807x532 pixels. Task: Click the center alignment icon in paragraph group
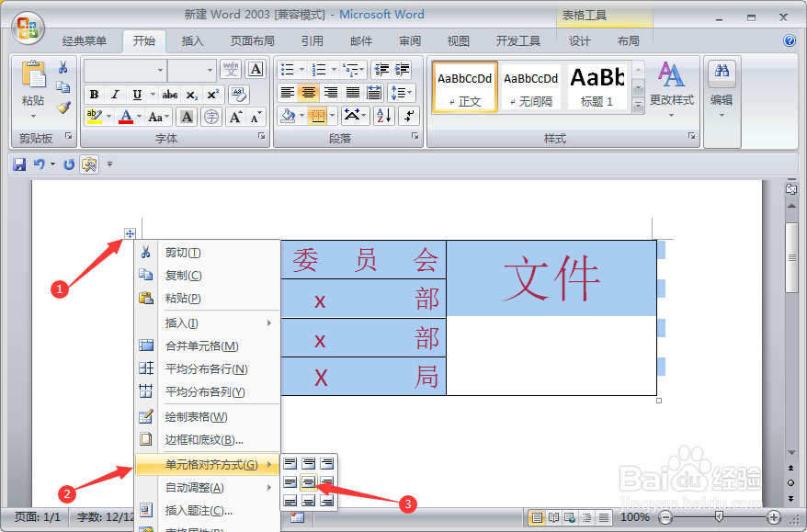tap(311, 93)
